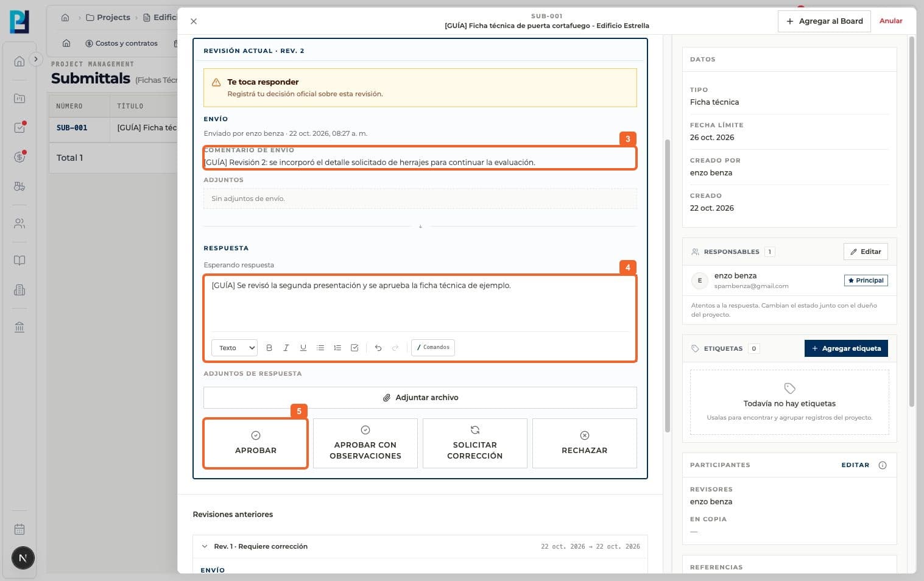This screenshot has height=581, width=924.
Task: Click SUB-001 in the Submittals table
Action: pyautogui.click(x=72, y=128)
